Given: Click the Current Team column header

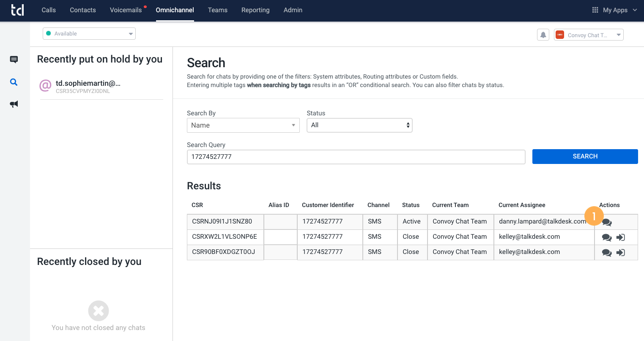Looking at the screenshot, I should 450,205.
